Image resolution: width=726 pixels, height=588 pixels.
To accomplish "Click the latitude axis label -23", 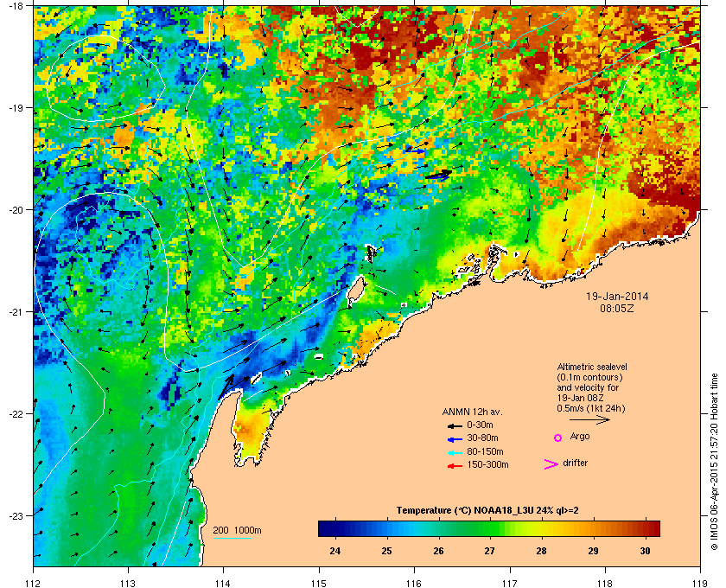I will [16, 515].
